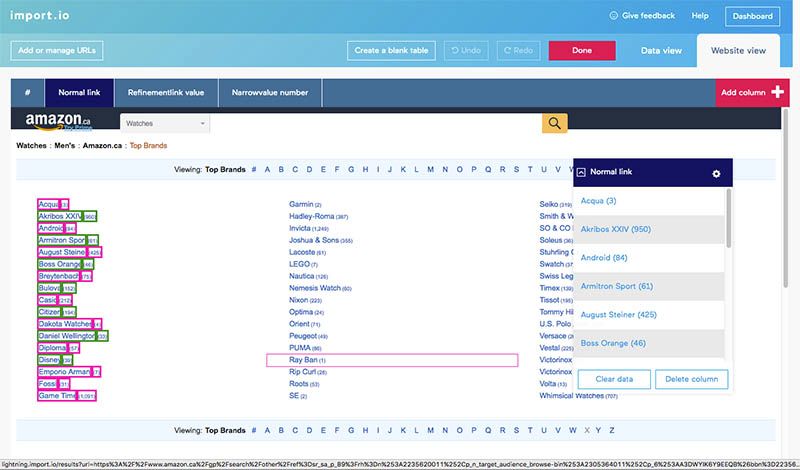This screenshot has height=470, width=800.
Task: Select the Narrowvalue number column tab
Action: coord(270,92)
